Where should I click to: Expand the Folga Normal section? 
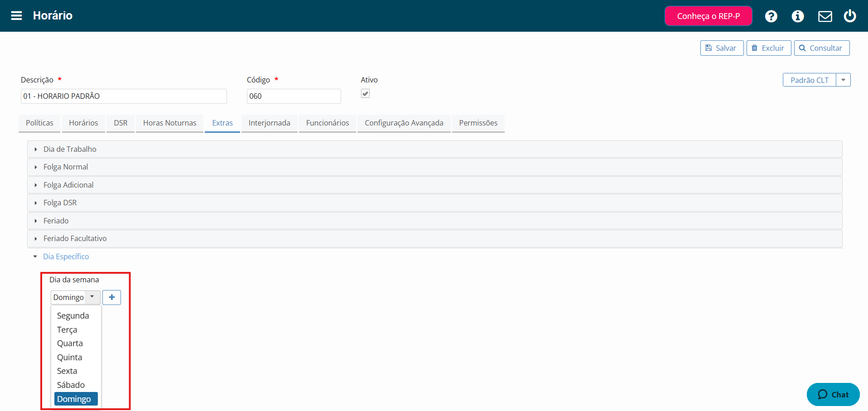point(435,167)
